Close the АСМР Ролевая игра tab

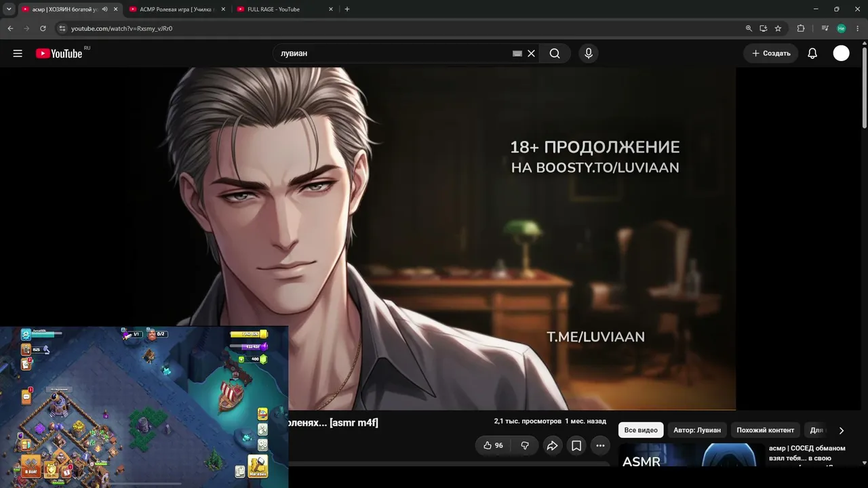[x=223, y=9]
